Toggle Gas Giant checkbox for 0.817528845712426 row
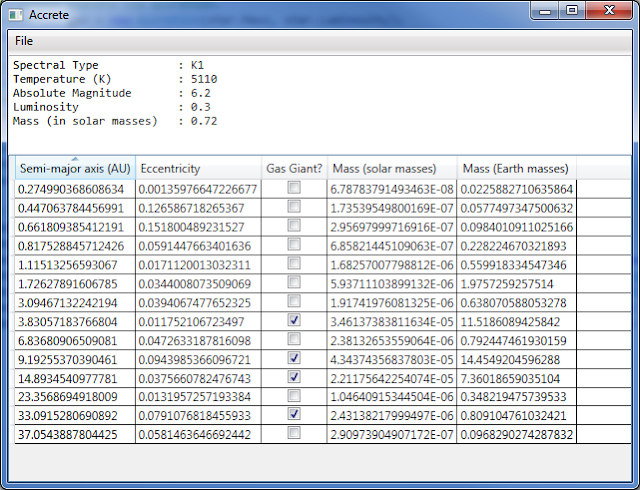The image size is (640, 490). coord(294,244)
